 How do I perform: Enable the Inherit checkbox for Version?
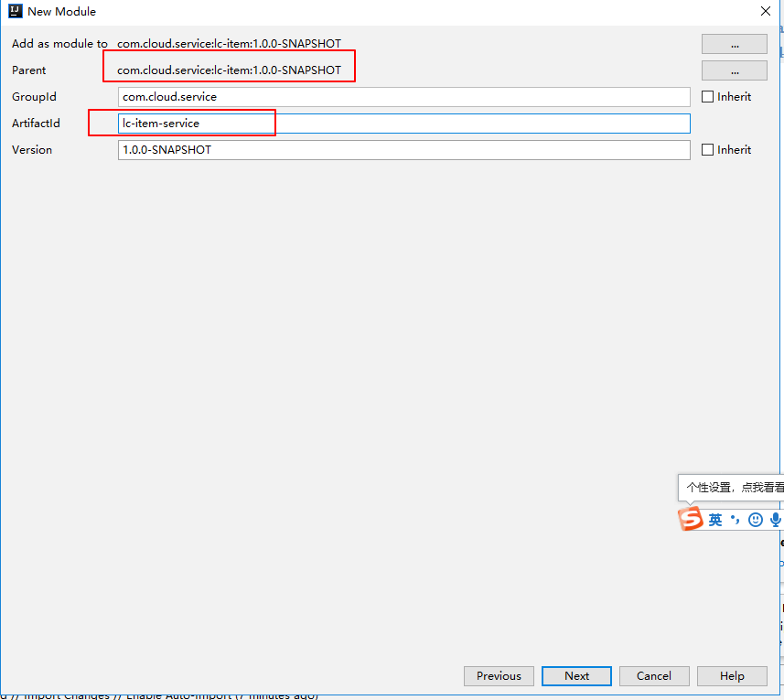pos(707,149)
